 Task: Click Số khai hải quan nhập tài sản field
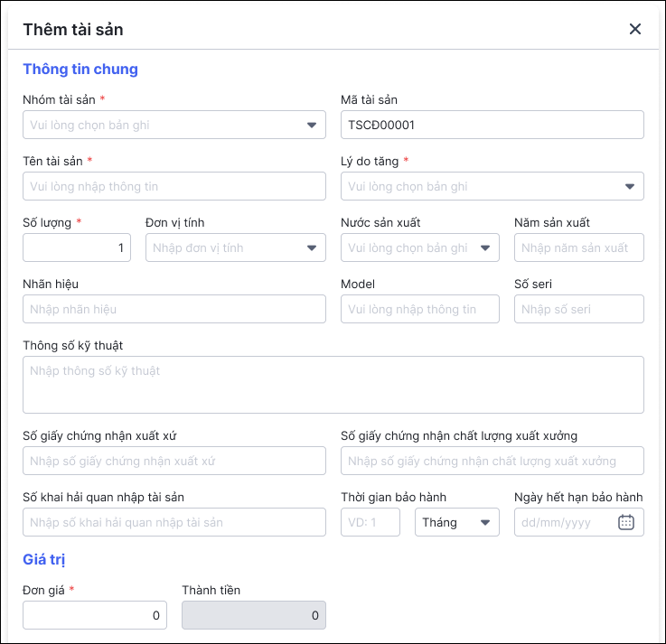pyautogui.click(x=174, y=522)
